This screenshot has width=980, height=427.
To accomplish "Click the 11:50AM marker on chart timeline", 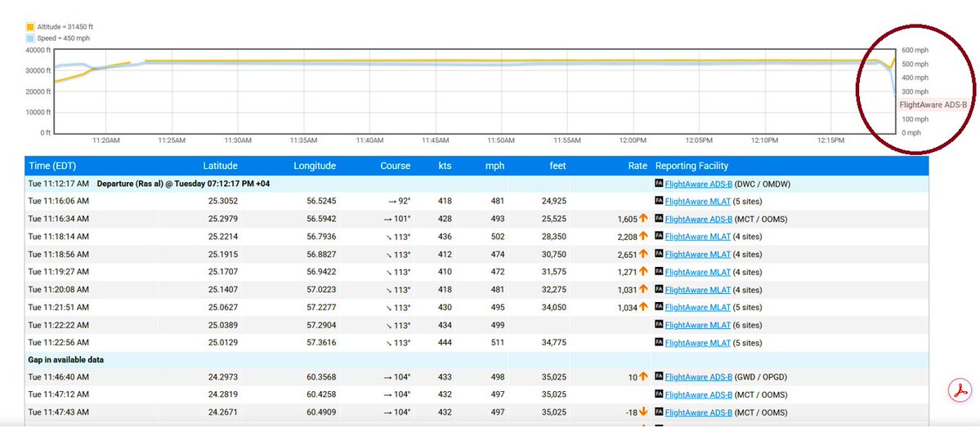I will [x=502, y=141].
